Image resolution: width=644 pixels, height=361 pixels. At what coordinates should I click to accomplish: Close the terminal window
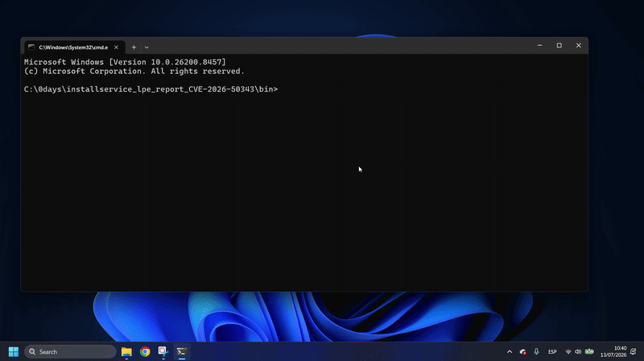[x=578, y=46]
